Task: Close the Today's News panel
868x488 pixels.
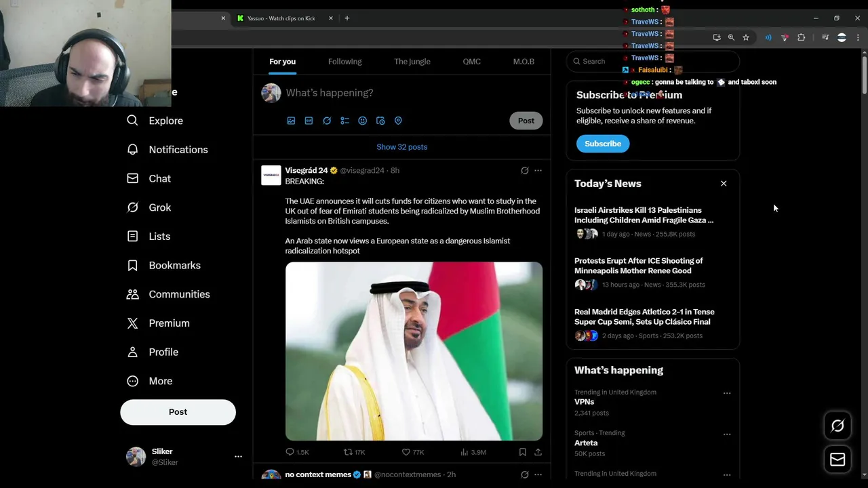Action: tap(724, 184)
